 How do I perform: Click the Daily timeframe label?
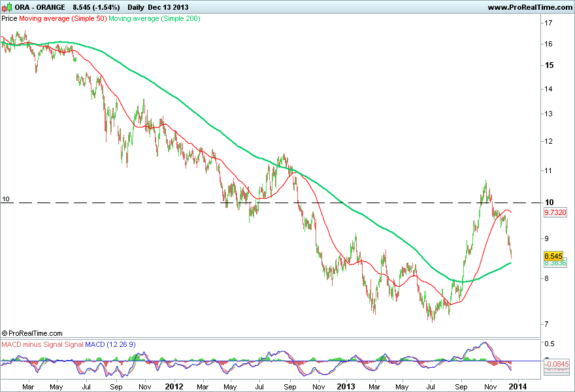[136, 7]
